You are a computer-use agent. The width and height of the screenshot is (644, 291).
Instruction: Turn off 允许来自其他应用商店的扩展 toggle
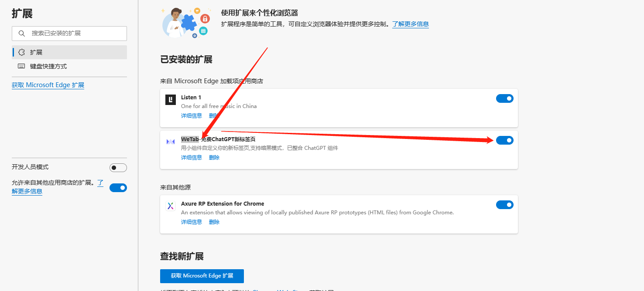pyautogui.click(x=118, y=188)
